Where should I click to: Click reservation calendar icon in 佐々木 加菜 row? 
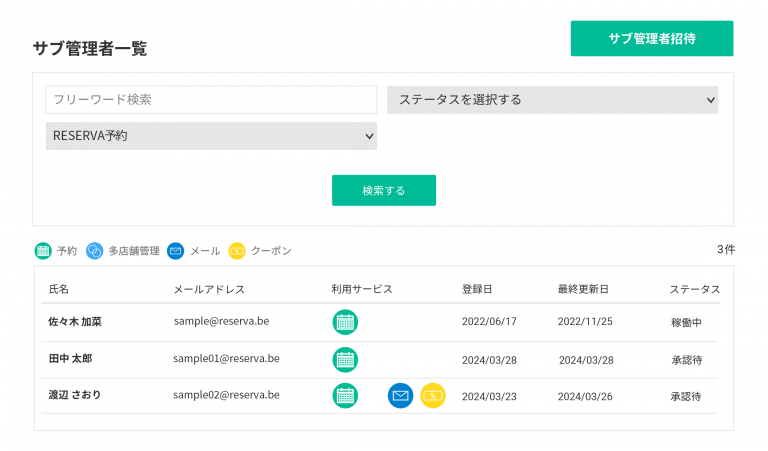(345, 322)
